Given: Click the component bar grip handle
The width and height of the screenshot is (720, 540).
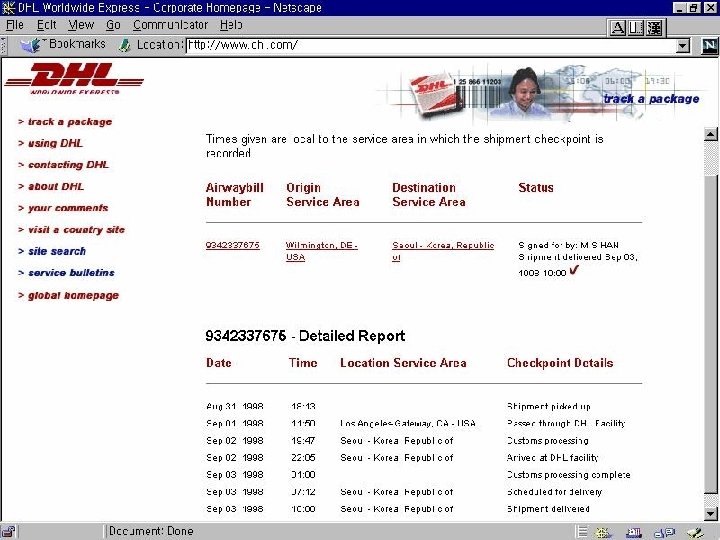Looking at the screenshot, I should 582,532.
